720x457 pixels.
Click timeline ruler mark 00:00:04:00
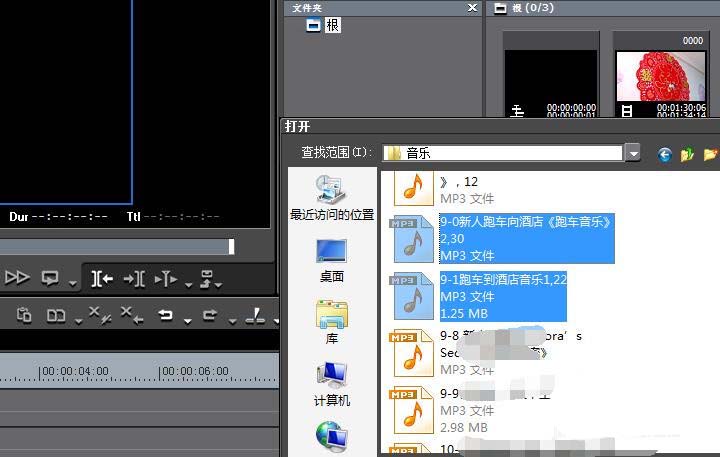pos(75,371)
